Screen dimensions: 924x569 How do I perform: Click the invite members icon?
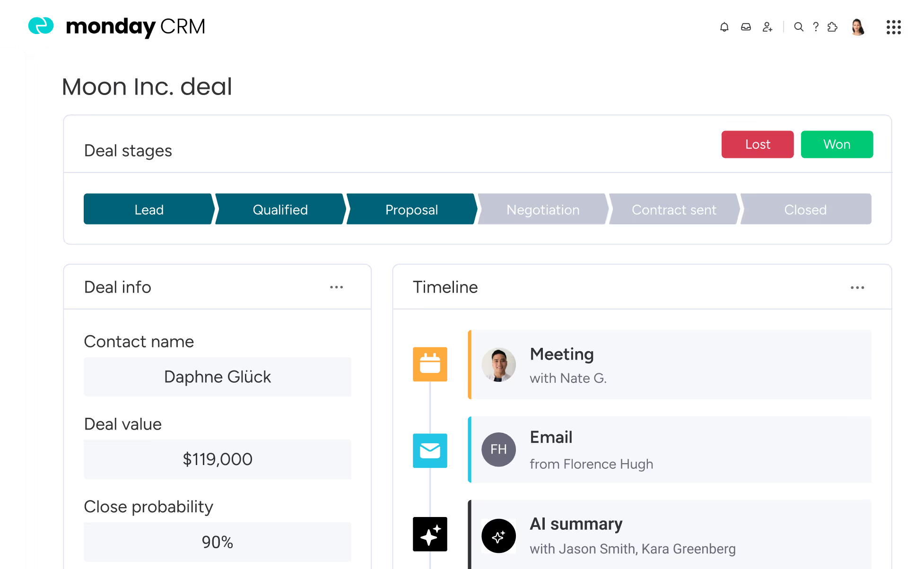[767, 27]
